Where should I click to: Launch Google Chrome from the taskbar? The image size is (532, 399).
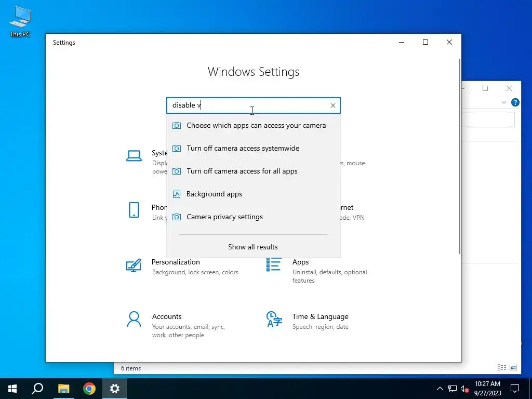click(89, 389)
